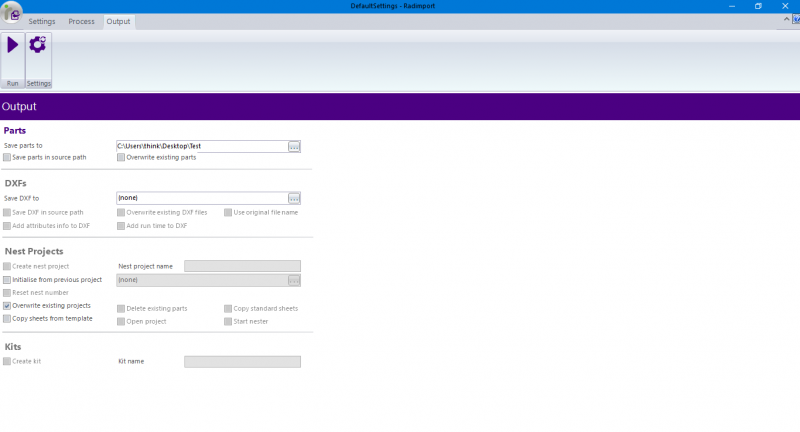Close the Radimport window
The height and width of the screenshot is (432, 800).
click(786, 6)
